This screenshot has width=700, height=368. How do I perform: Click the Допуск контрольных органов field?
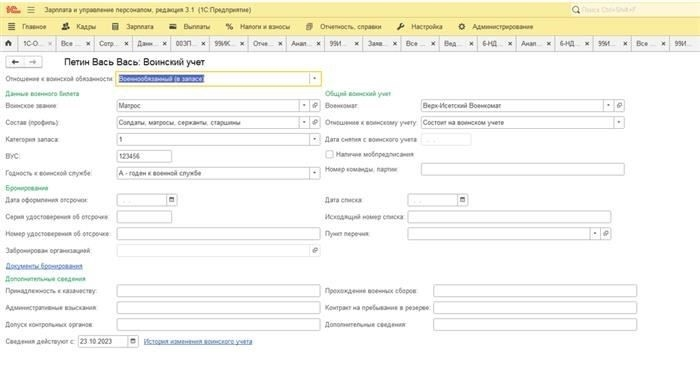tap(218, 325)
